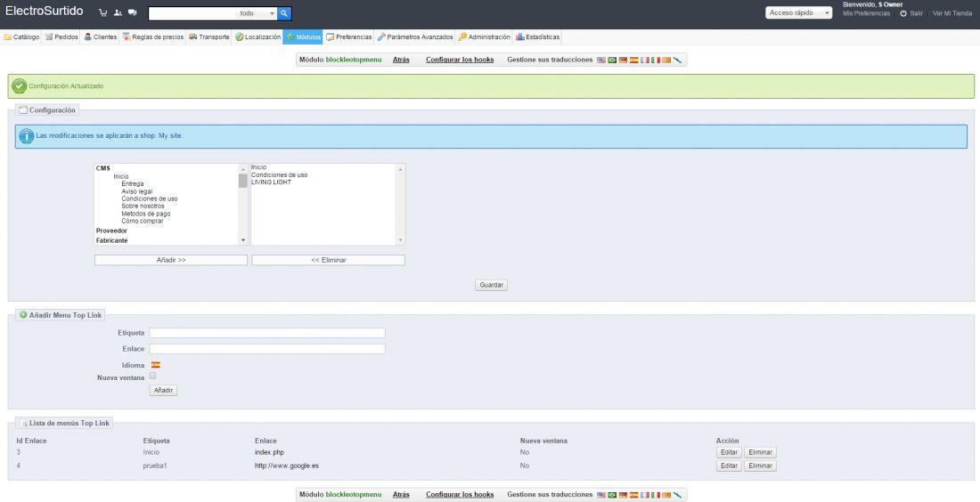
Task: Select German flag in lower translations bar
Action: point(623,495)
